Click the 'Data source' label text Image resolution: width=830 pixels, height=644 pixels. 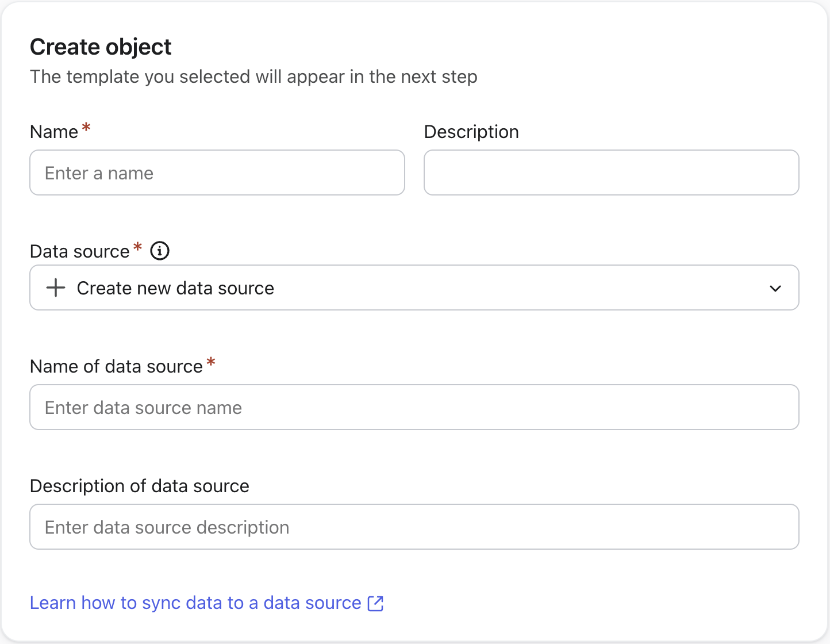80,251
